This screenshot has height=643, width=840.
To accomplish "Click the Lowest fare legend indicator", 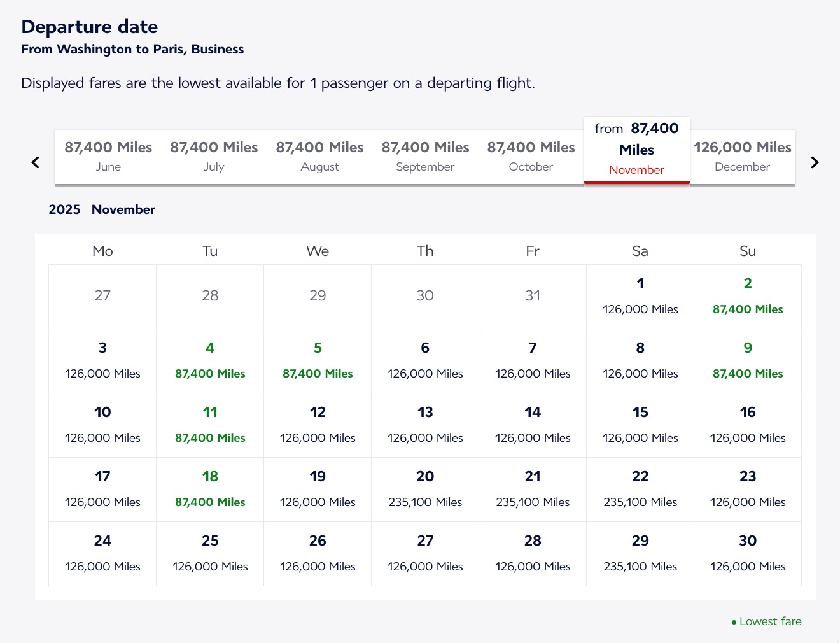I will 766,621.
